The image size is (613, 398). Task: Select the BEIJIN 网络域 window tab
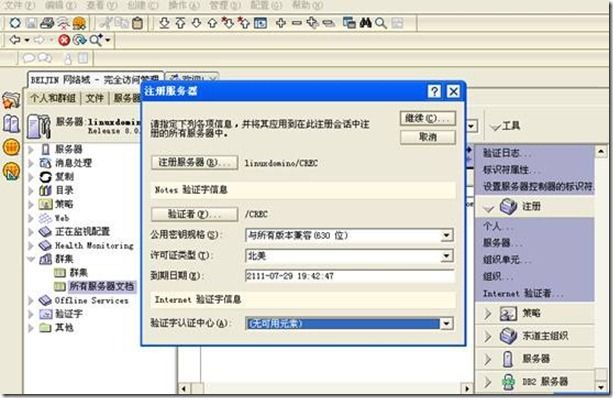[x=95, y=80]
